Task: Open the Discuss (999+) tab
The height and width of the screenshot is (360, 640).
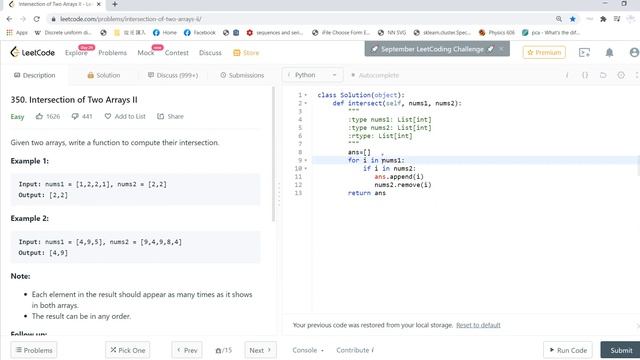Action: coord(173,75)
